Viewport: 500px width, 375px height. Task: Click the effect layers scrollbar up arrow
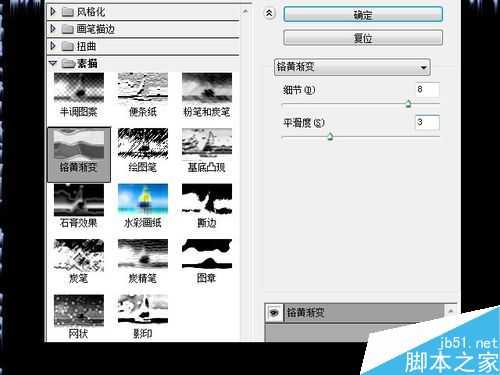[x=451, y=311]
